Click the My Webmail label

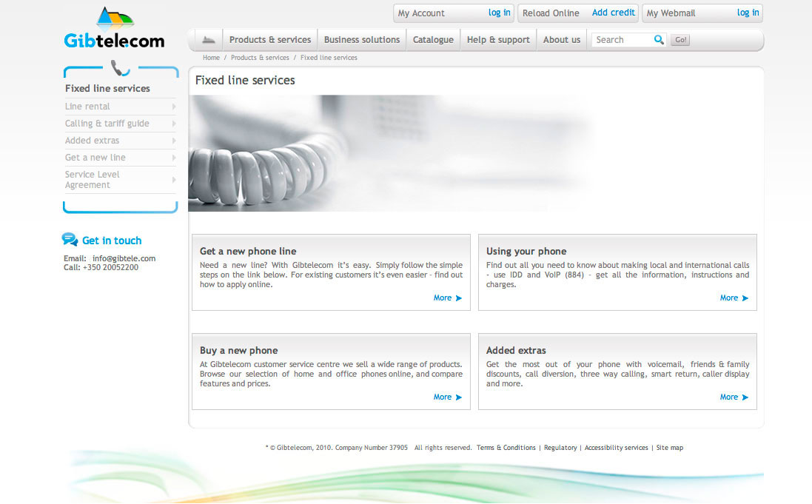tap(671, 13)
